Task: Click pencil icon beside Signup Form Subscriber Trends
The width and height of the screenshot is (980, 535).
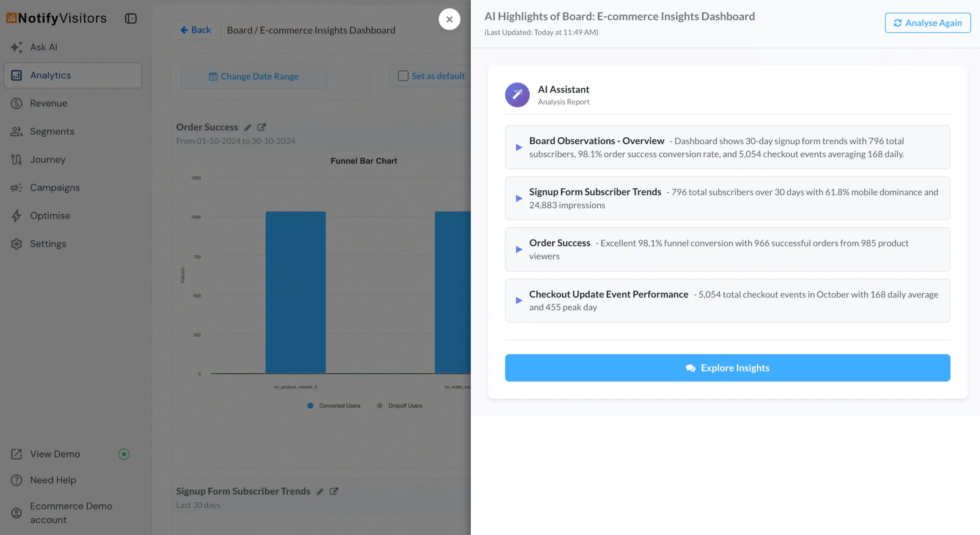Action: (x=320, y=492)
